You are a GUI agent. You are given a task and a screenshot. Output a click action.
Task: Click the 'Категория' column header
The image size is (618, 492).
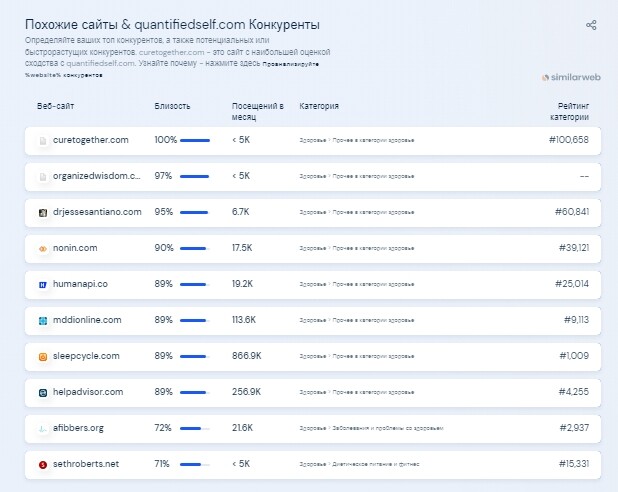[x=319, y=106]
